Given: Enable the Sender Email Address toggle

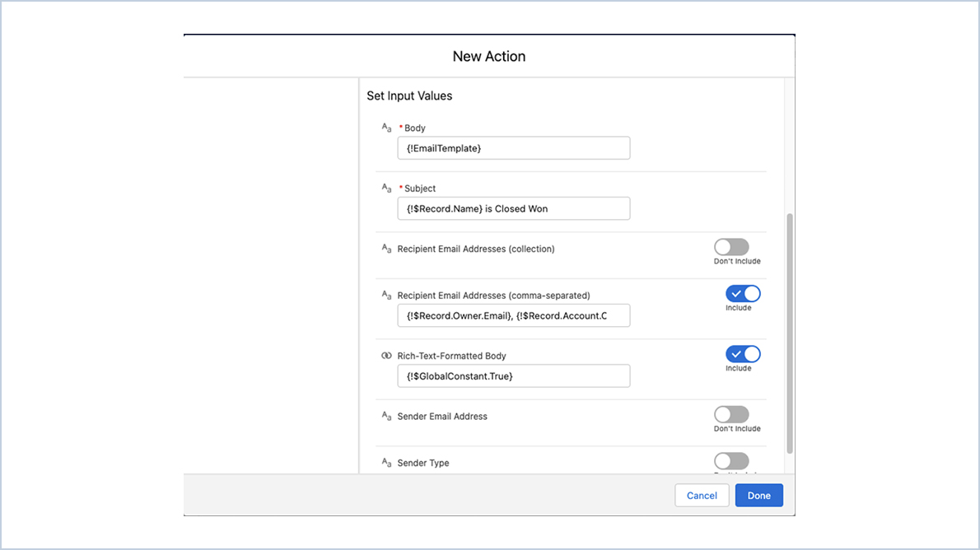Looking at the screenshot, I should point(731,415).
